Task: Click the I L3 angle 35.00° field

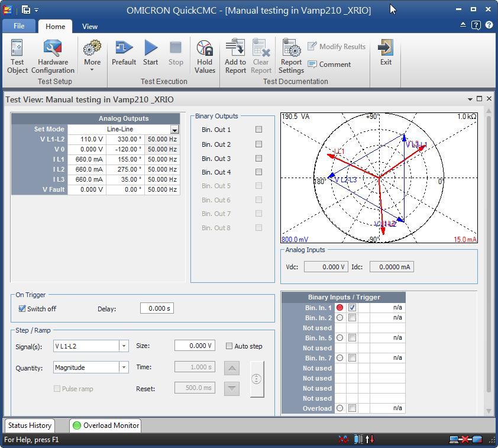Action: [125, 179]
